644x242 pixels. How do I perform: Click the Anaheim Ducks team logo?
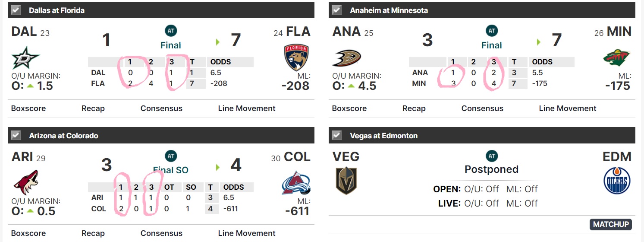click(x=346, y=58)
